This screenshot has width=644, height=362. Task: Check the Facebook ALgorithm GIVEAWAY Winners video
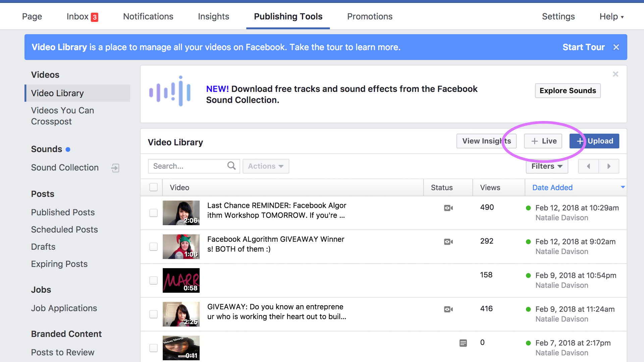153,247
